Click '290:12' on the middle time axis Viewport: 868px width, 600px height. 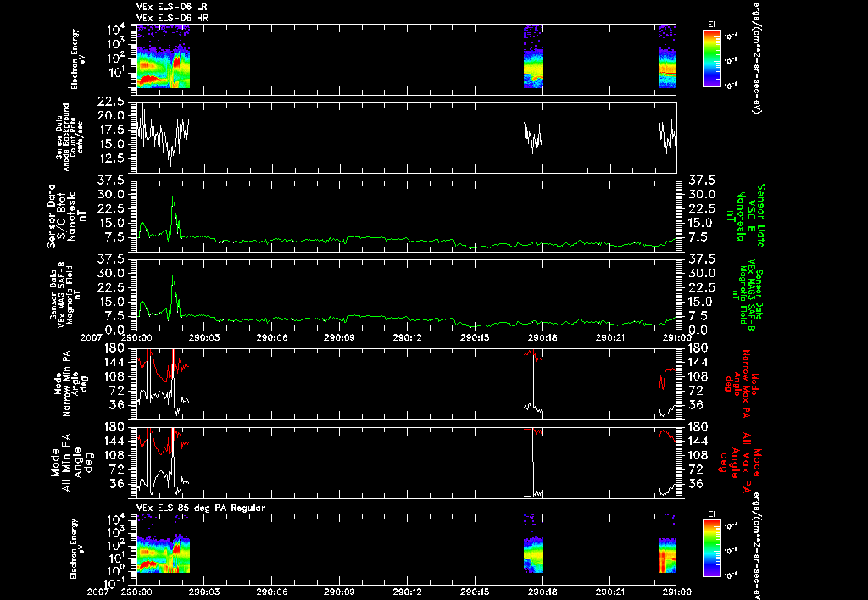(408, 337)
